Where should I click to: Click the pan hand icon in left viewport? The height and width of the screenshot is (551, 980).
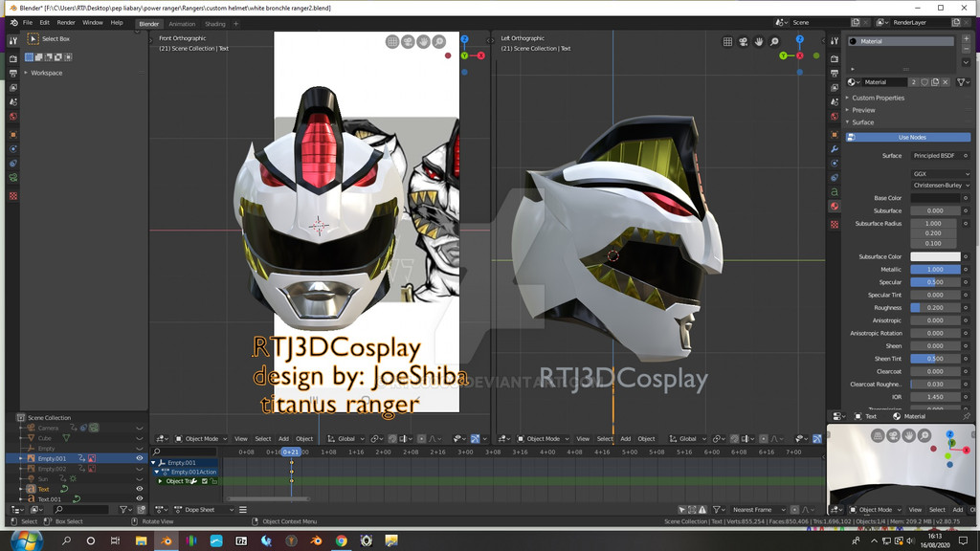[x=759, y=42]
